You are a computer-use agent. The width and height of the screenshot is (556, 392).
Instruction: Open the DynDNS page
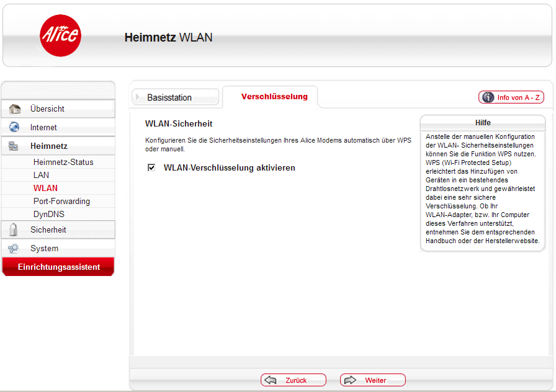(x=49, y=215)
